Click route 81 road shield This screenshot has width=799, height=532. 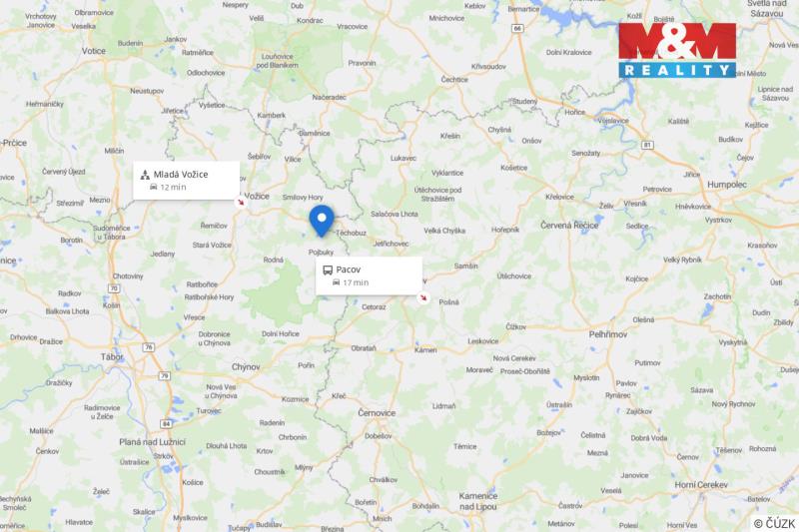click(x=647, y=145)
